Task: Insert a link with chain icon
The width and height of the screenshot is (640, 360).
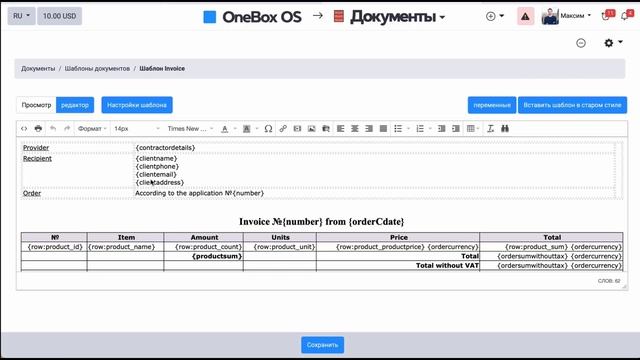Action: click(x=283, y=129)
